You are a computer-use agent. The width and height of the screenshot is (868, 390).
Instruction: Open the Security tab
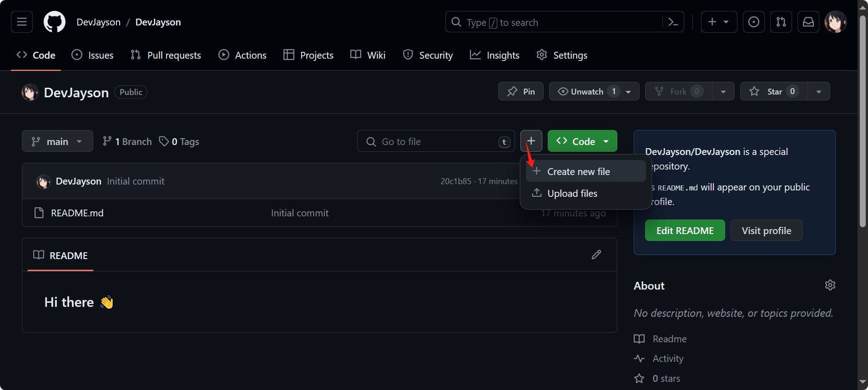[428, 55]
